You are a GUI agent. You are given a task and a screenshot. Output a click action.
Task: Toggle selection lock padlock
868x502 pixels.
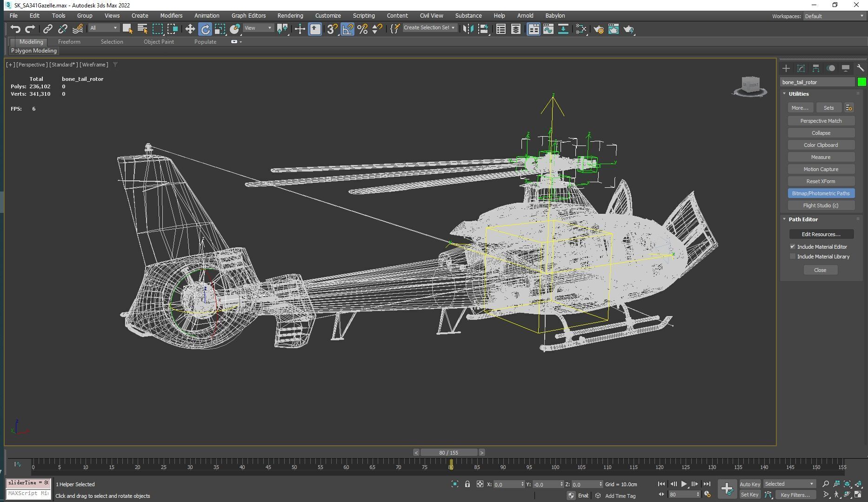pyautogui.click(x=467, y=484)
